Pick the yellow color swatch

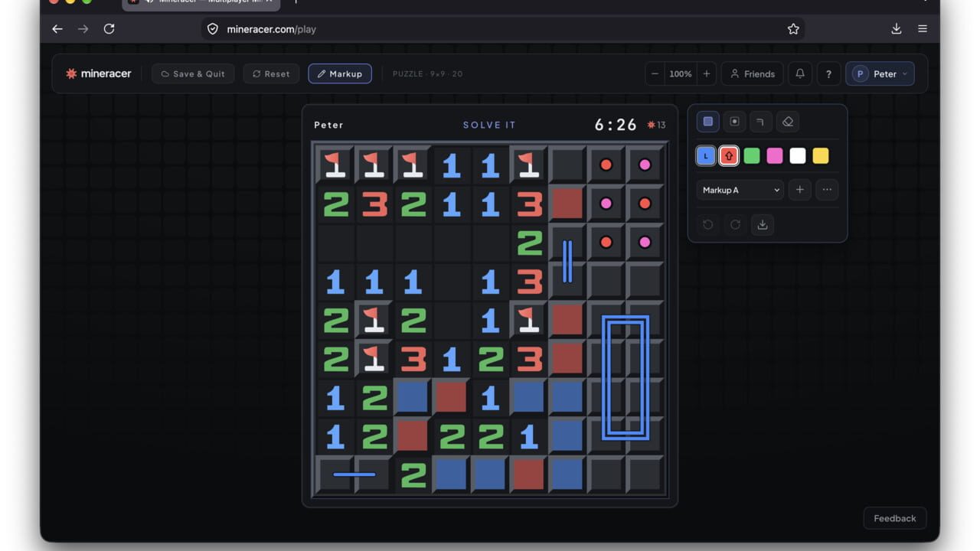[x=821, y=156]
